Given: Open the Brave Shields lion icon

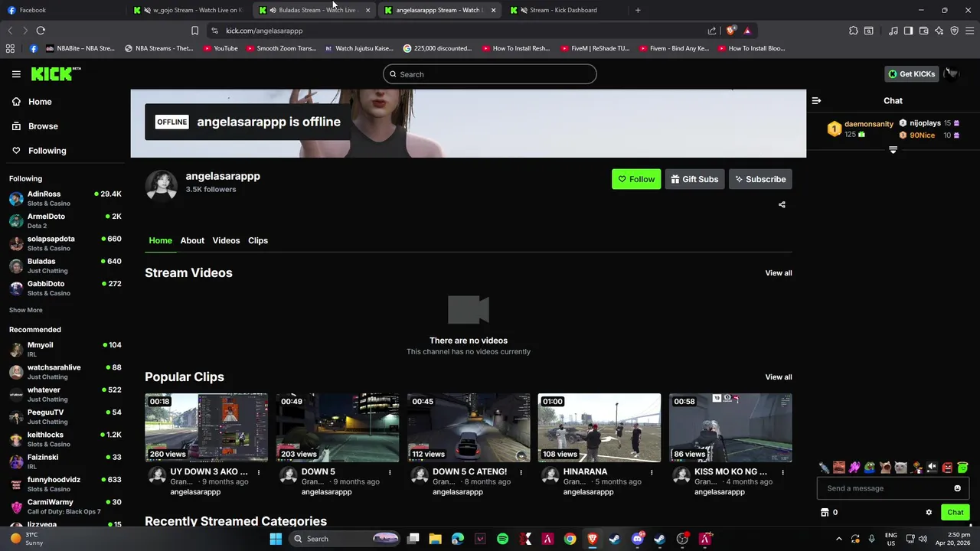Looking at the screenshot, I should click(730, 31).
